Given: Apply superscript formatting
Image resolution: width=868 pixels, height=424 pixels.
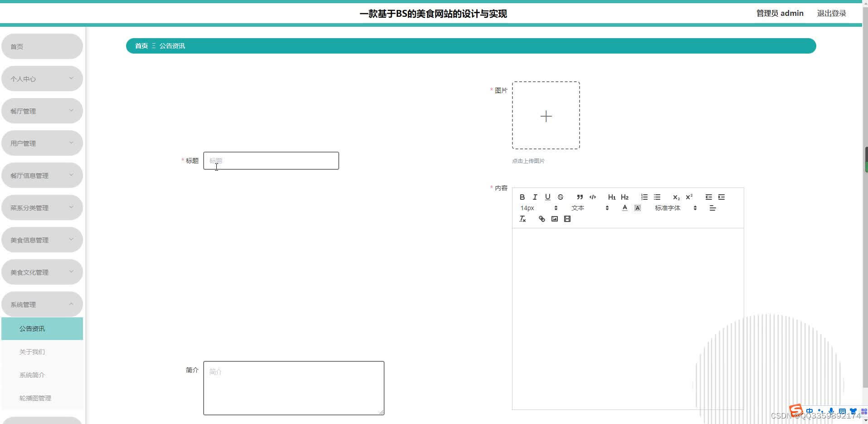Looking at the screenshot, I should pos(689,197).
